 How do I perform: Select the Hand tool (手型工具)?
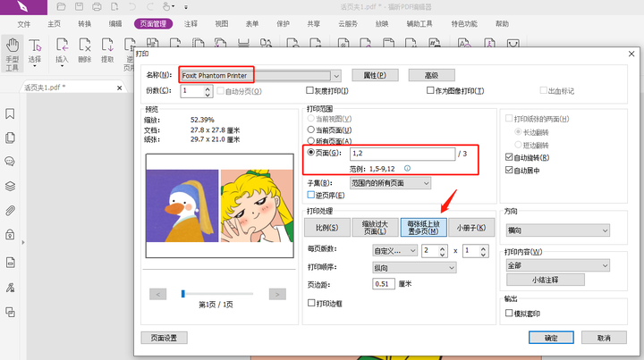[x=13, y=54]
